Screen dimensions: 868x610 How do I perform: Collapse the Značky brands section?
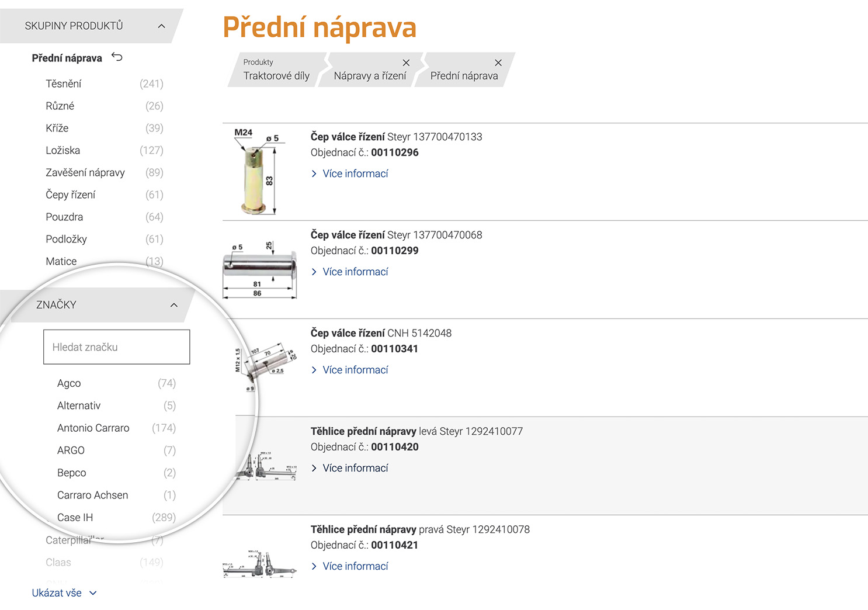pos(174,305)
